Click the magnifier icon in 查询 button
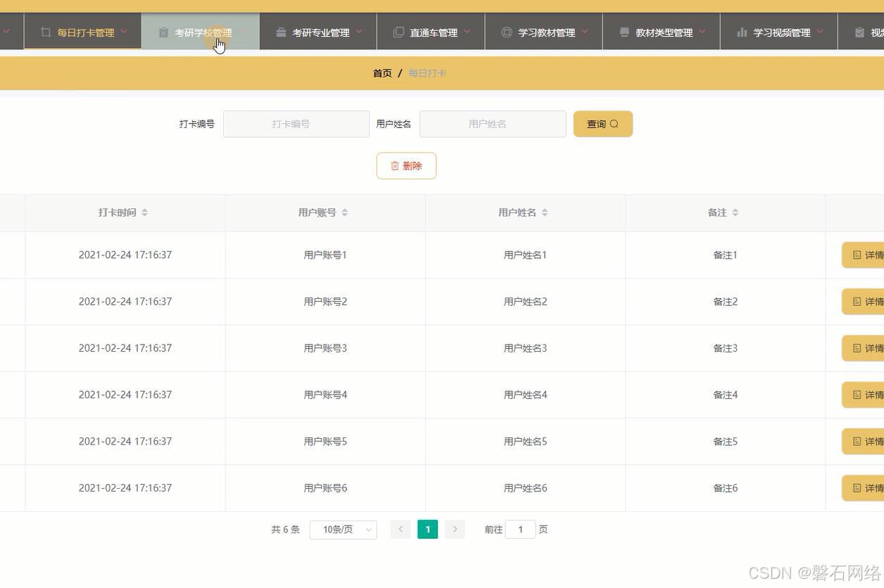884x588 pixels. [x=614, y=124]
